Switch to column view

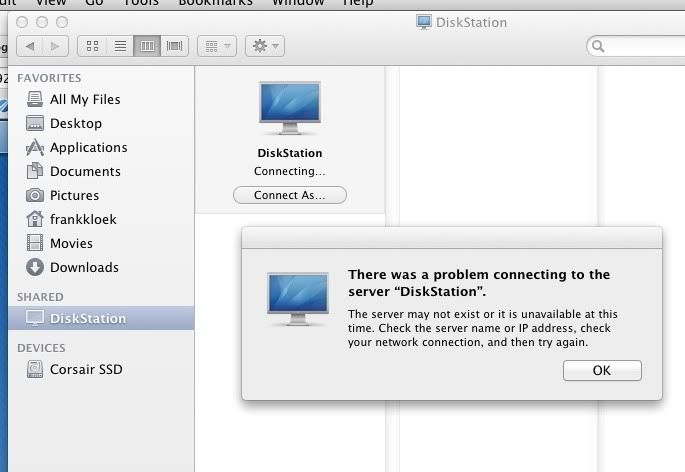click(147, 46)
